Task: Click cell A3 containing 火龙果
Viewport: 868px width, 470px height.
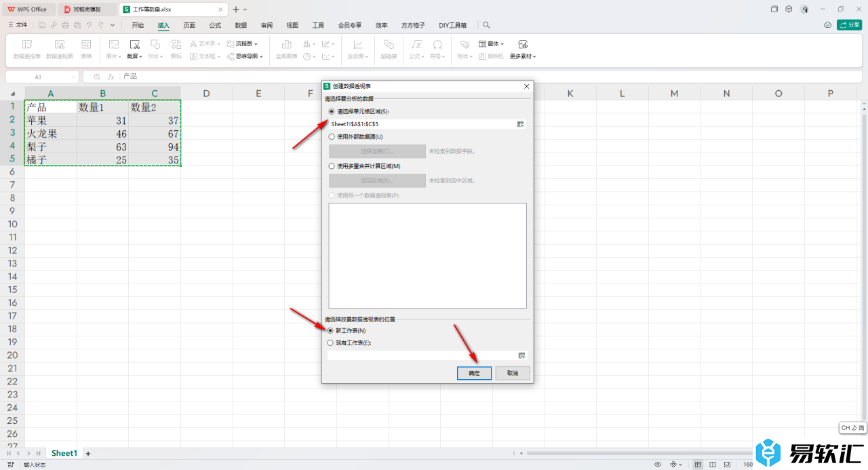Action: pos(51,134)
